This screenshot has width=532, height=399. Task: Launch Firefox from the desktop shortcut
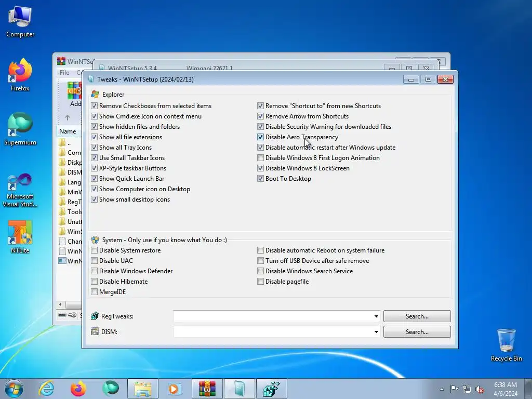(20, 75)
